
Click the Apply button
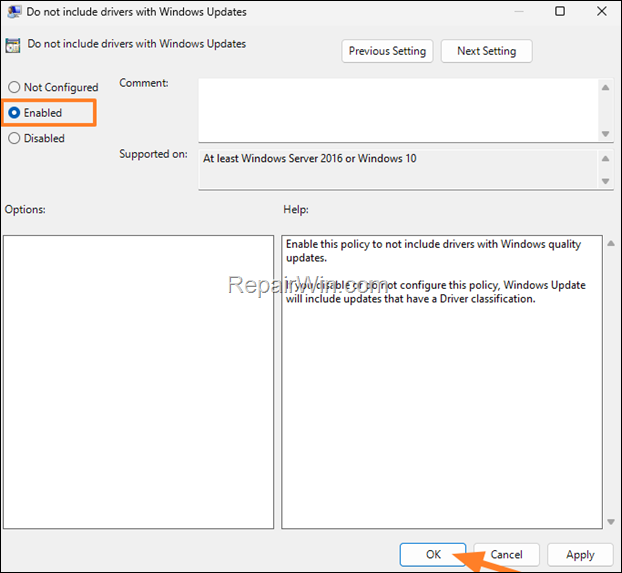click(x=580, y=554)
